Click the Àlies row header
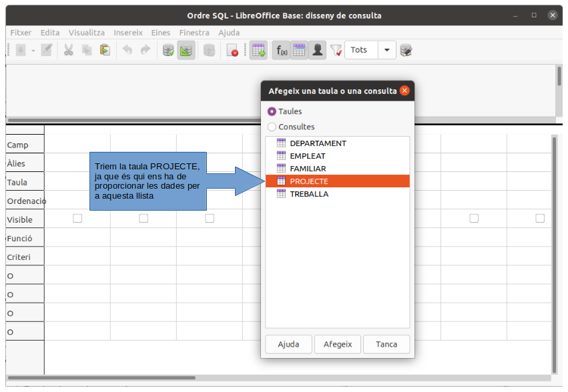This screenshot has width=568, height=392. click(25, 163)
